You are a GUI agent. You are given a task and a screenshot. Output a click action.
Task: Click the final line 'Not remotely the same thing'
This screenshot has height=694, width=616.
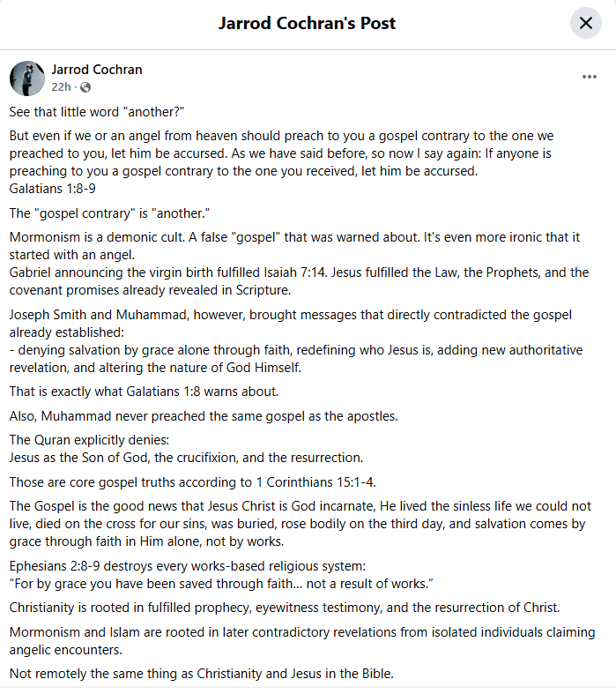pyautogui.click(x=201, y=674)
